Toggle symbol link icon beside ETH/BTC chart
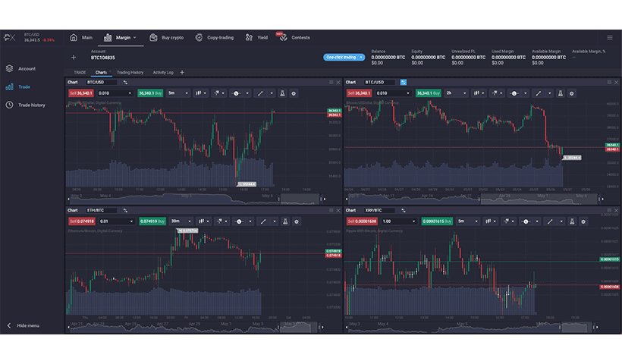 [125, 210]
